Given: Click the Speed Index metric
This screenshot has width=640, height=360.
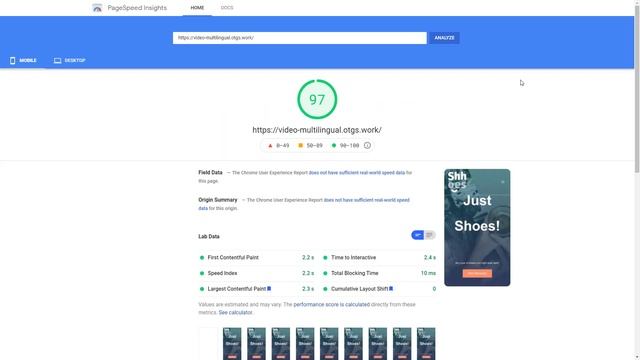Looking at the screenshot, I should tap(256, 273).
